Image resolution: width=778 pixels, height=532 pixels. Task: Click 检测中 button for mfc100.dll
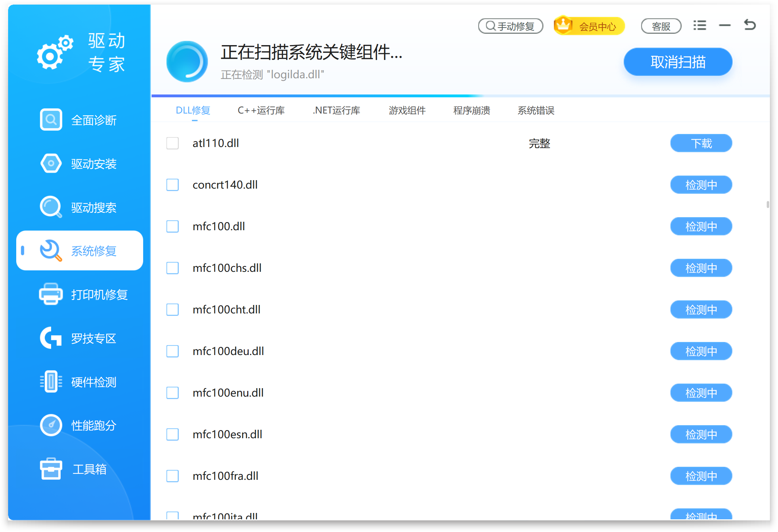701,226
